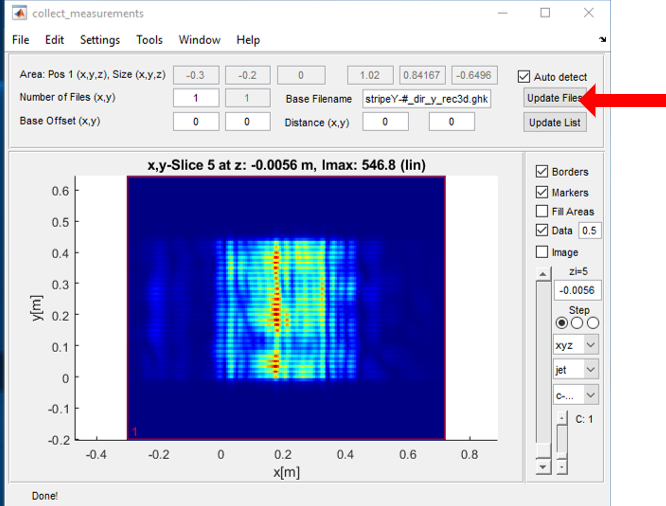Click the Size x field showing 1.02
This screenshot has width=666, height=506.
click(370, 75)
